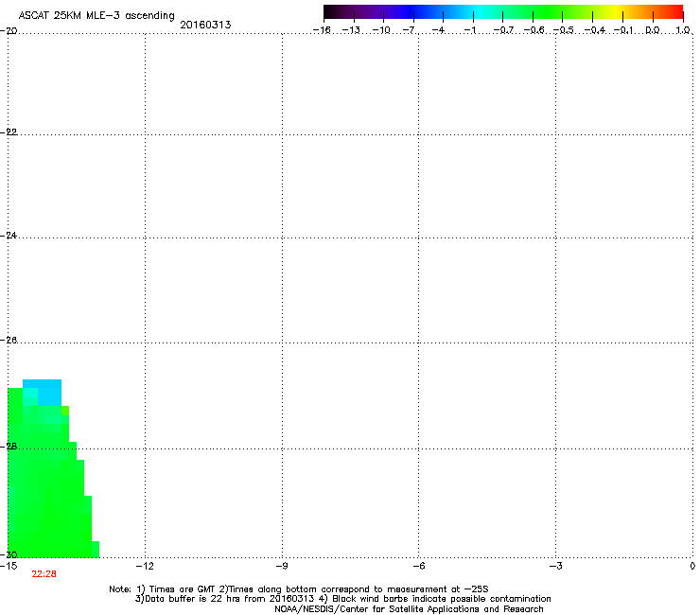Click the colorbar label -13
The image size is (700, 615).
point(351,30)
